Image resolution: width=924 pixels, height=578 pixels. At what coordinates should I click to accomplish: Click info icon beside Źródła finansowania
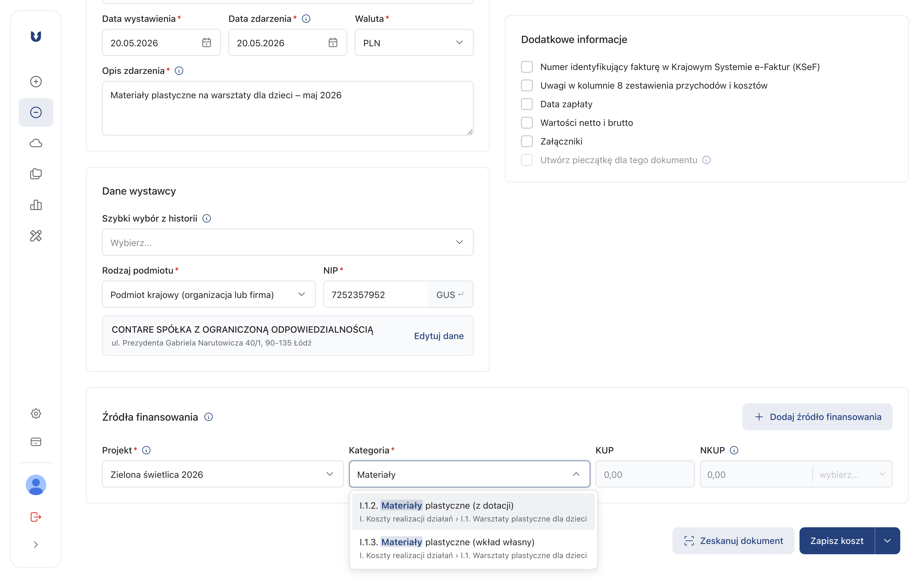tap(209, 417)
